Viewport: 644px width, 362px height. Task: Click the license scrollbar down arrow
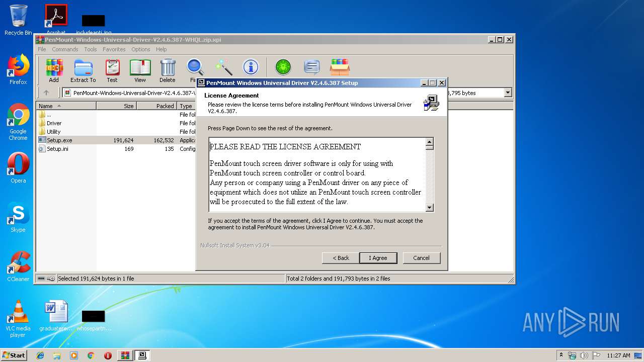pyautogui.click(x=430, y=207)
